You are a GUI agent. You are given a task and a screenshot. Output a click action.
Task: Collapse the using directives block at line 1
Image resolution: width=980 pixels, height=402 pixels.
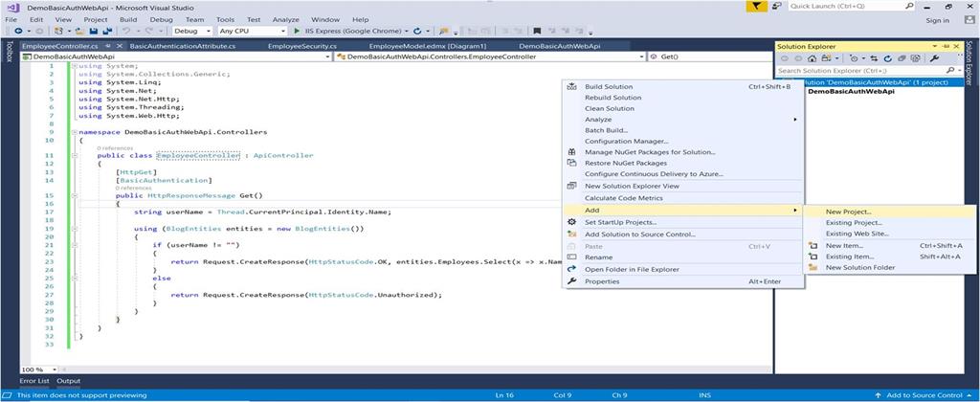tap(75, 66)
